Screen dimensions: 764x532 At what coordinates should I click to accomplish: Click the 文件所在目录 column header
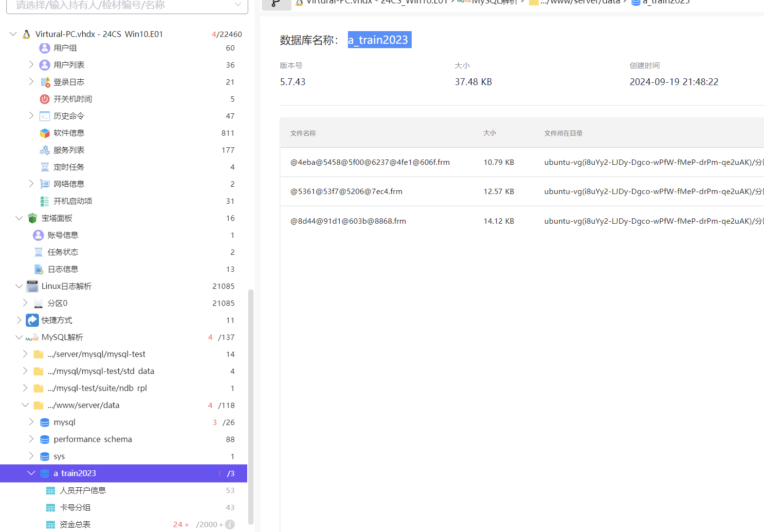[x=564, y=133]
